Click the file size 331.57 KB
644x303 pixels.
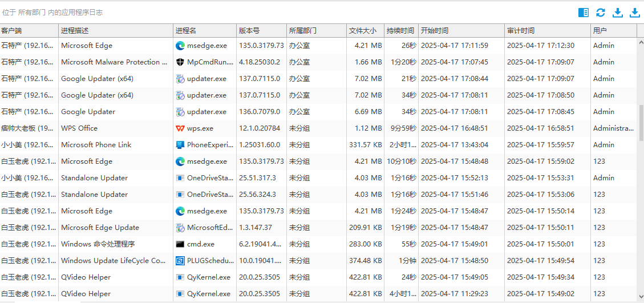point(366,145)
